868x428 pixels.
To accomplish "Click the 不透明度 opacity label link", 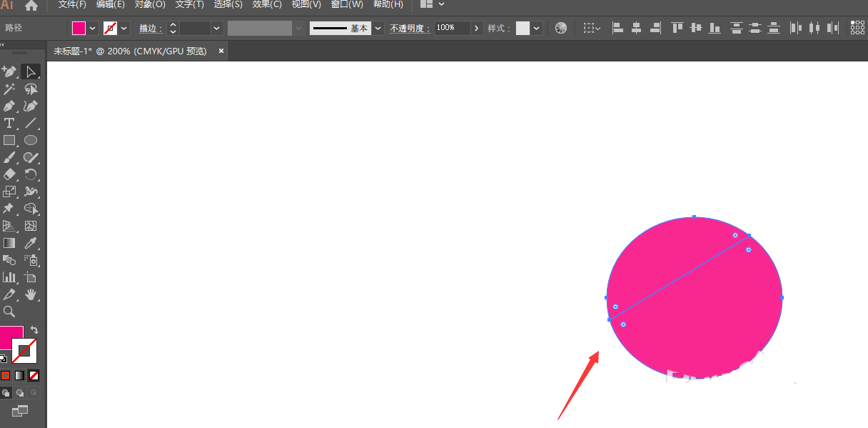I will 410,29.
